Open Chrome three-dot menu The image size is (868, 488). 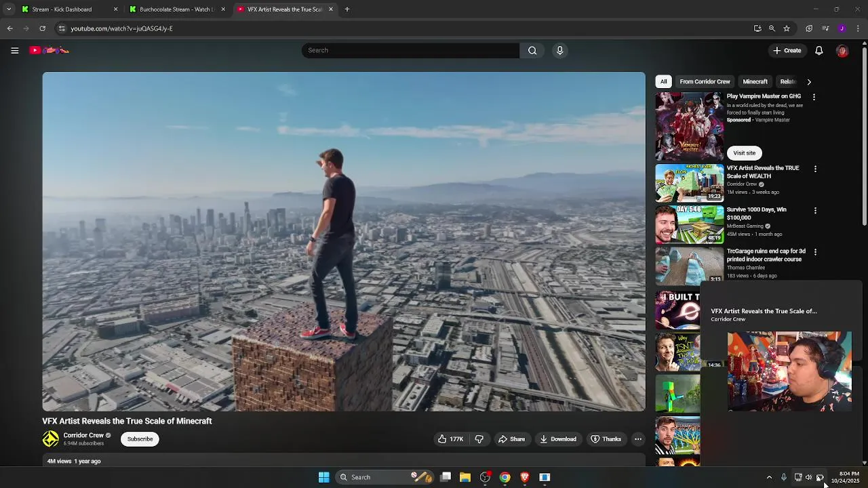click(859, 28)
